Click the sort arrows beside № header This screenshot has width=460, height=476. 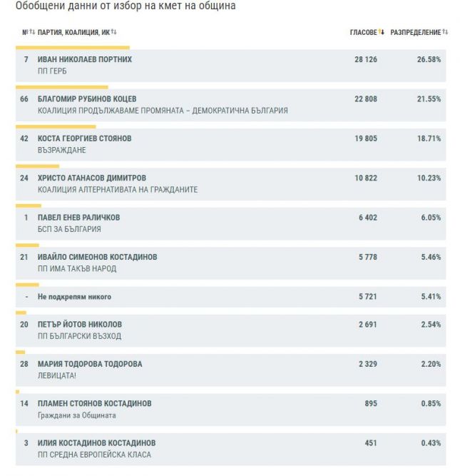(32, 32)
